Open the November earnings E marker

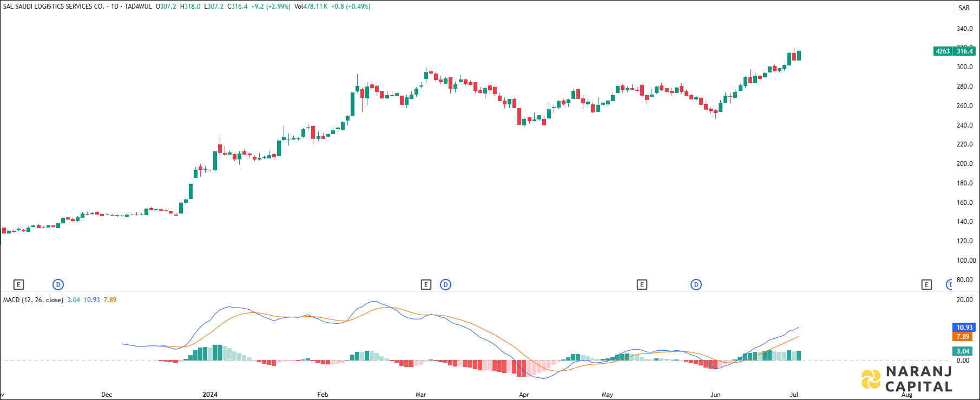pos(18,284)
